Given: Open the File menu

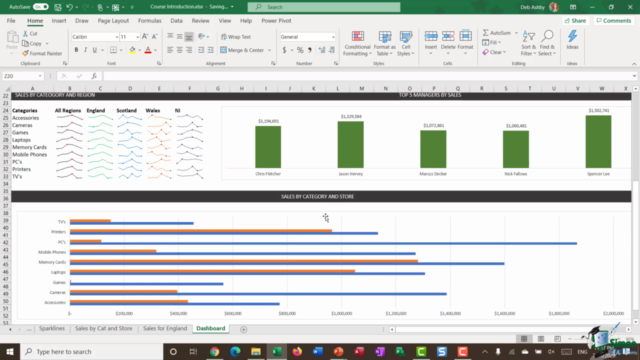Looking at the screenshot, I should click(x=11, y=20).
